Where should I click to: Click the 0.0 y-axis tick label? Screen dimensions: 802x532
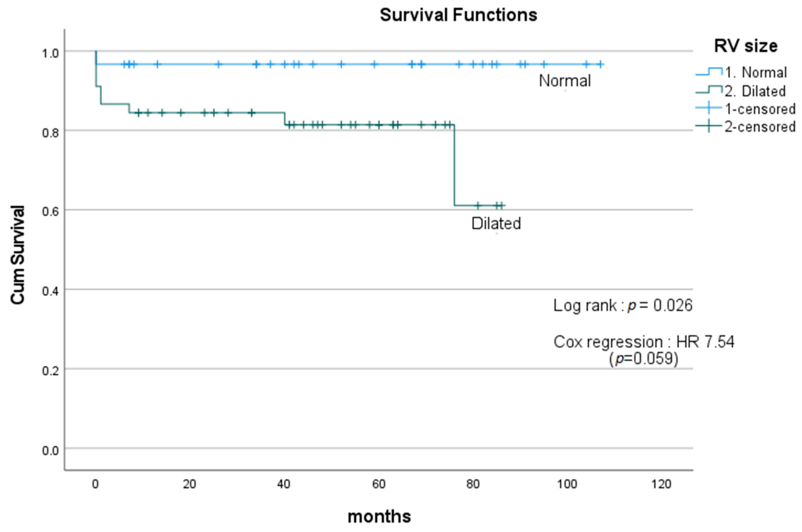50,451
